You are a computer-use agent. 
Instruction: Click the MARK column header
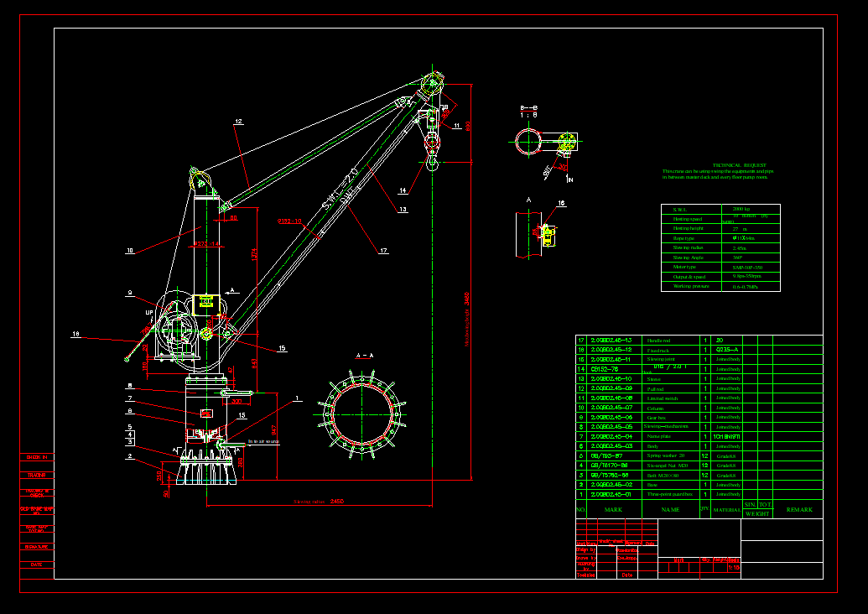pos(613,509)
